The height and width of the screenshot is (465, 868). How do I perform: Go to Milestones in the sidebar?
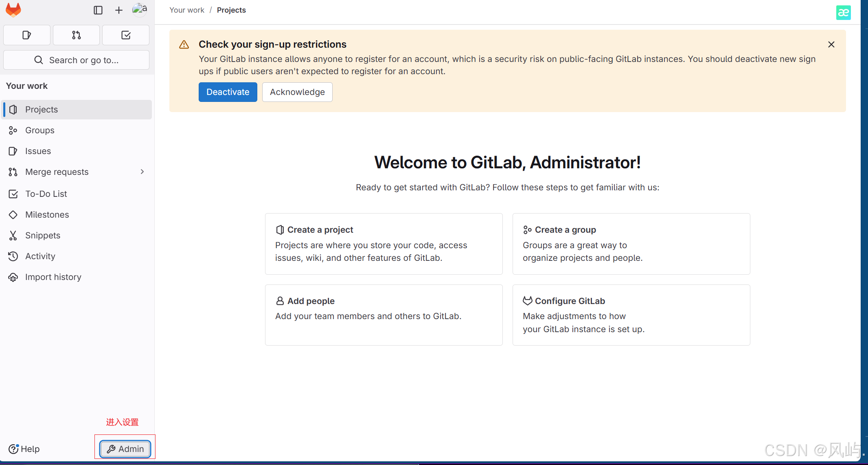pos(47,215)
